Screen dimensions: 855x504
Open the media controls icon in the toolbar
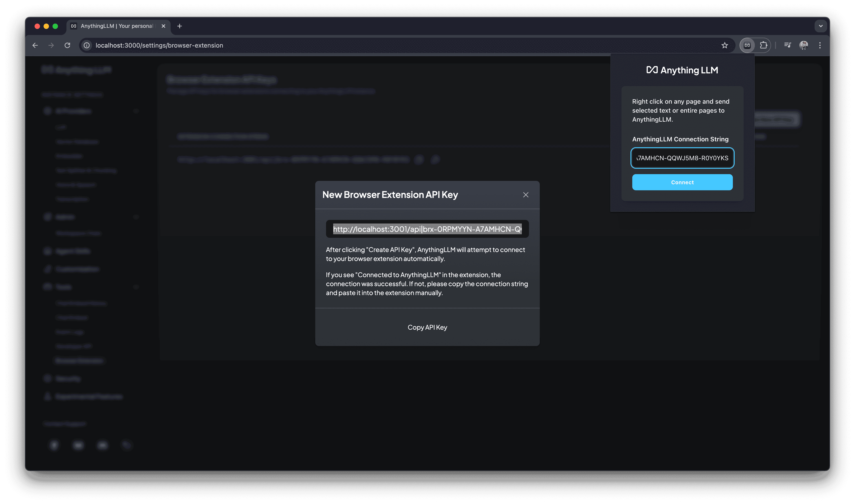pyautogui.click(x=787, y=45)
